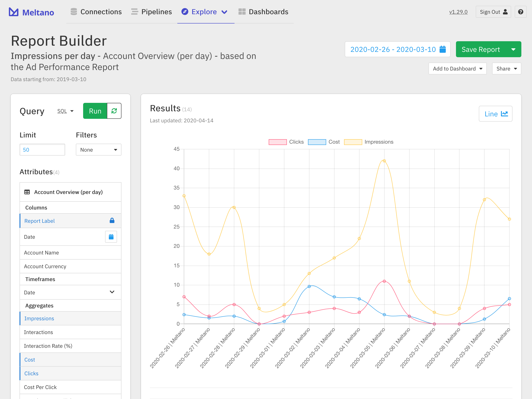Click the Date column calendar icon

(x=111, y=237)
